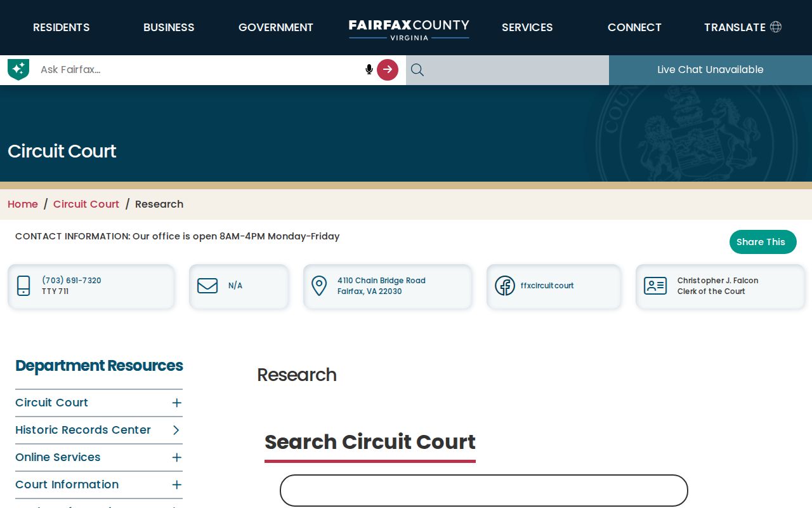Click the globe icon next to Translate
812x508 pixels.
click(775, 27)
